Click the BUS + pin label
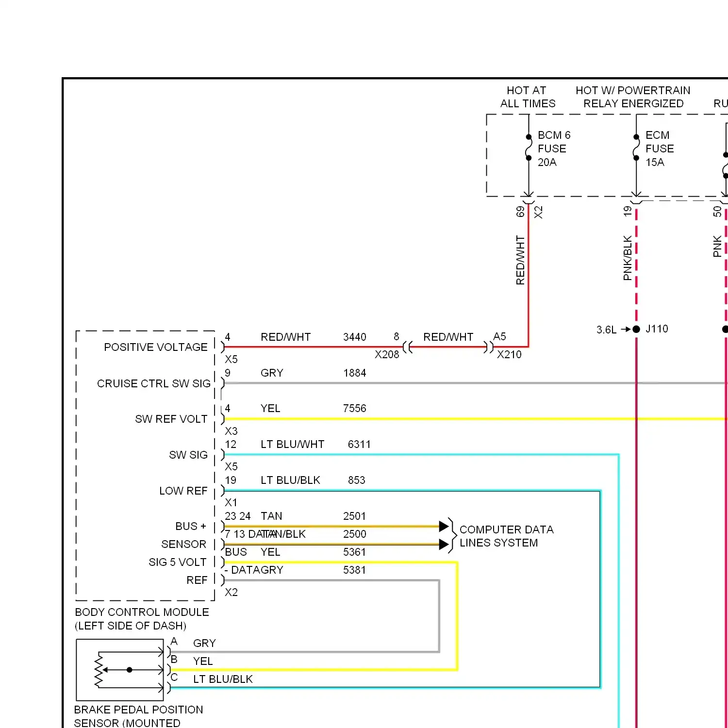 coord(191,526)
